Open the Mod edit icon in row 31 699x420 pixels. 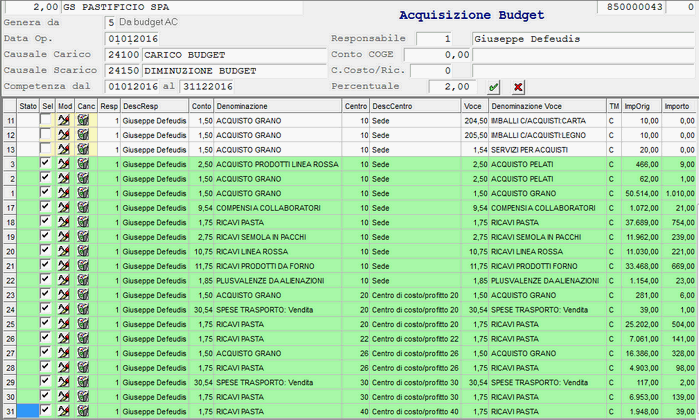(x=64, y=411)
